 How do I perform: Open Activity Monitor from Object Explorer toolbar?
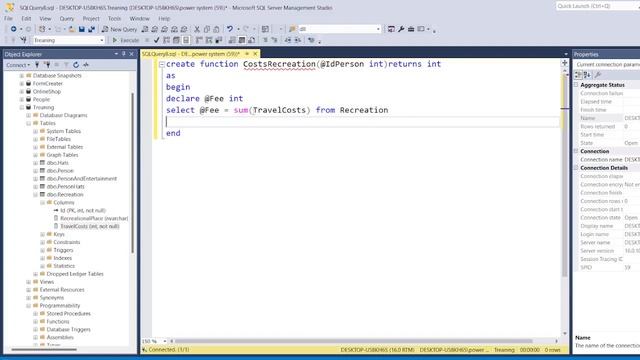coord(86,65)
